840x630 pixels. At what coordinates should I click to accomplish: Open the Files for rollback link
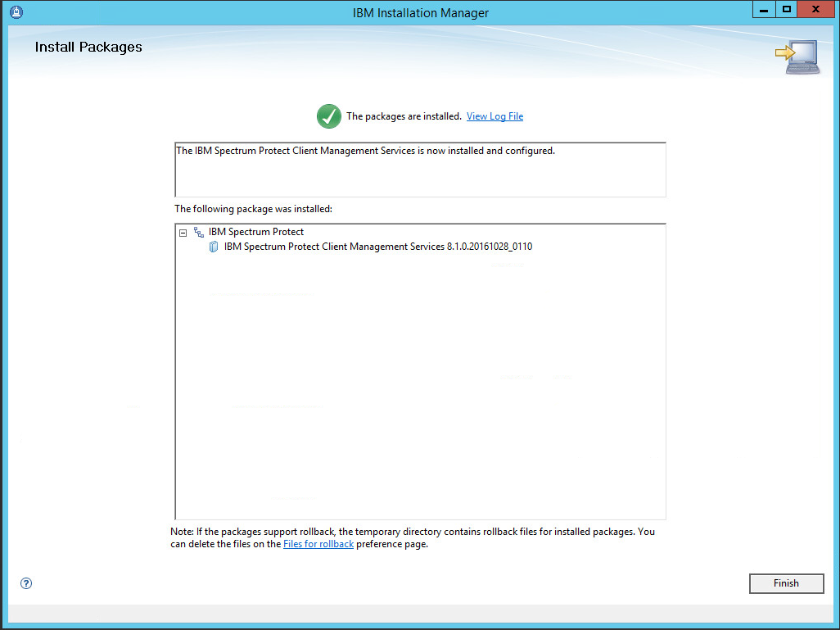[x=318, y=544]
